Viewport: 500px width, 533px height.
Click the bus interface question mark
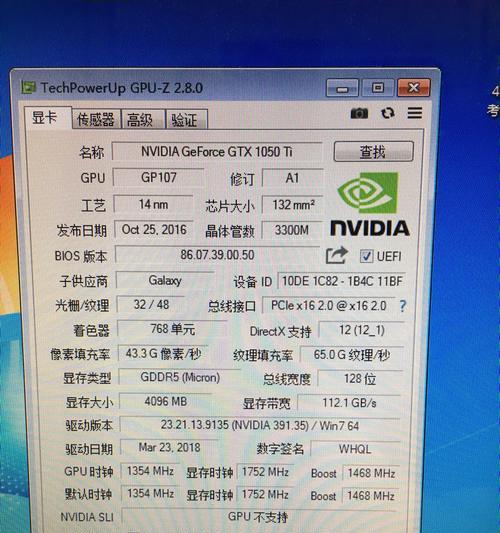(402, 306)
